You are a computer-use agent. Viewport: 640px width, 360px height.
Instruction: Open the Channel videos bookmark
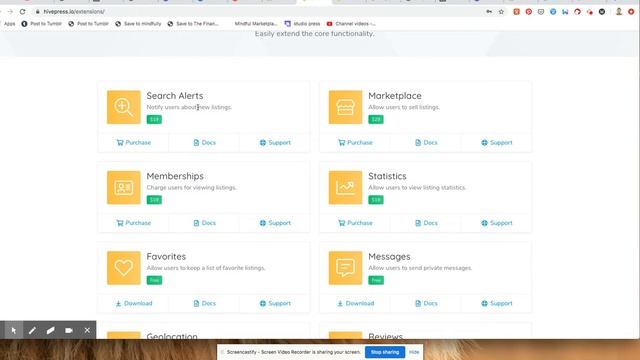(x=351, y=24)
